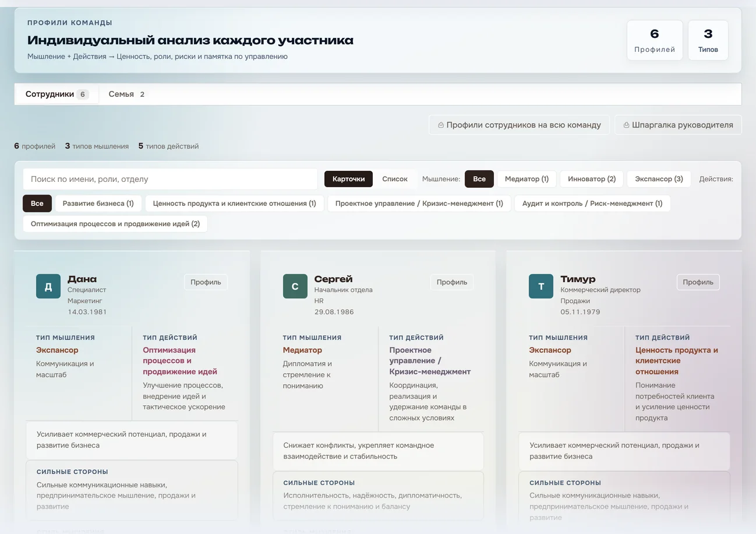Click the role Начальник отдела
756x534 pixels.
344,290
